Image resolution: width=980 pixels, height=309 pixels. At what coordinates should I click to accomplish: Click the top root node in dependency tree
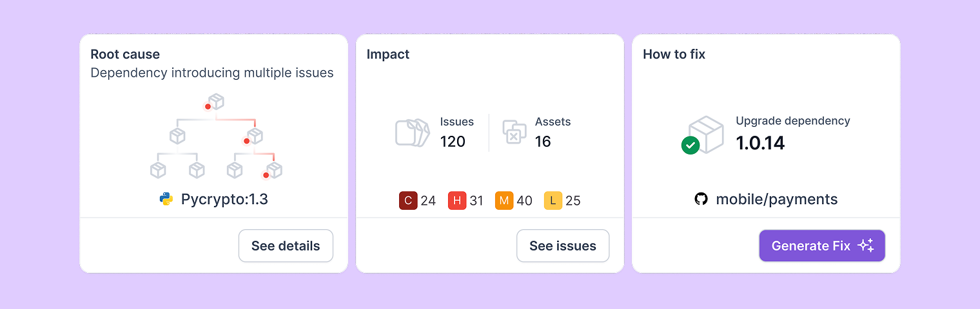click(216, 102)
